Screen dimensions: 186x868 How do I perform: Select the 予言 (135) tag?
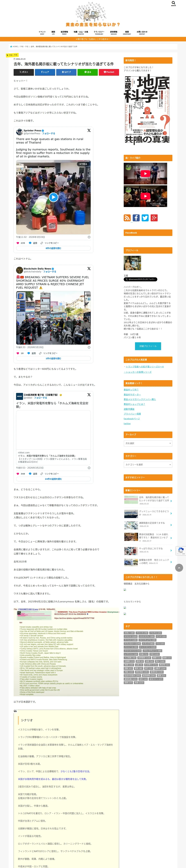click(154, 654)
